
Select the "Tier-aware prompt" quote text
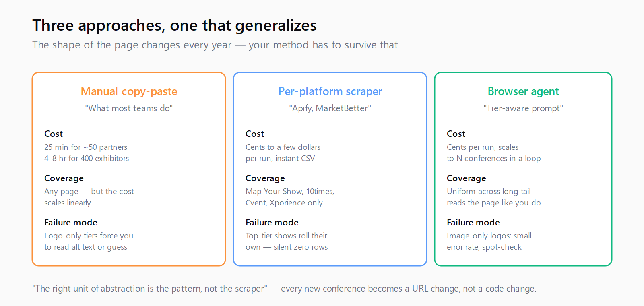(x=523, y=108)
